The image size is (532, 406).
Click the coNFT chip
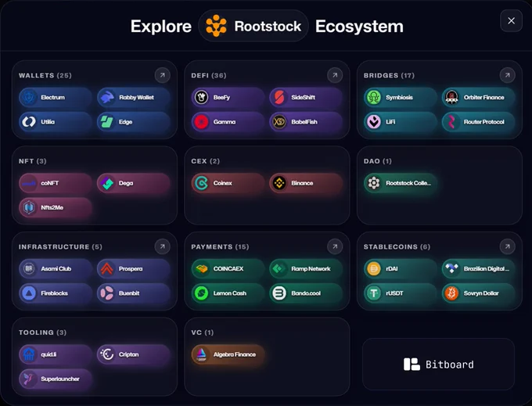click(56, 183)
